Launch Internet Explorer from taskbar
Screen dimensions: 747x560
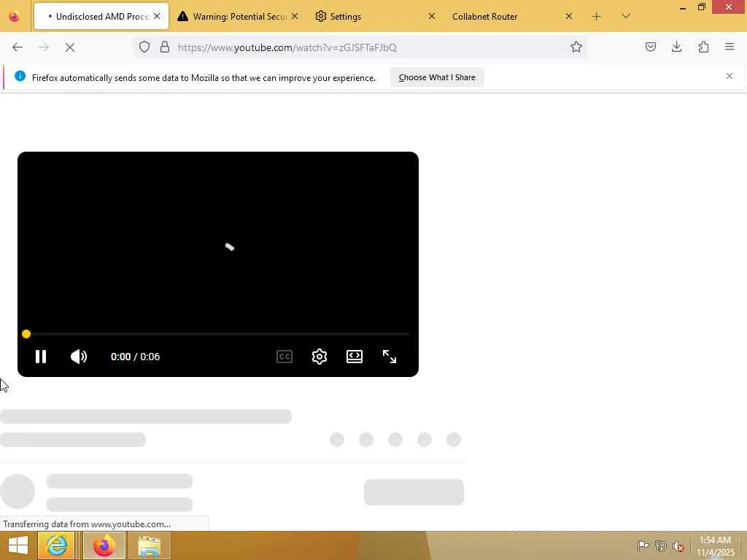click(56, 545)
